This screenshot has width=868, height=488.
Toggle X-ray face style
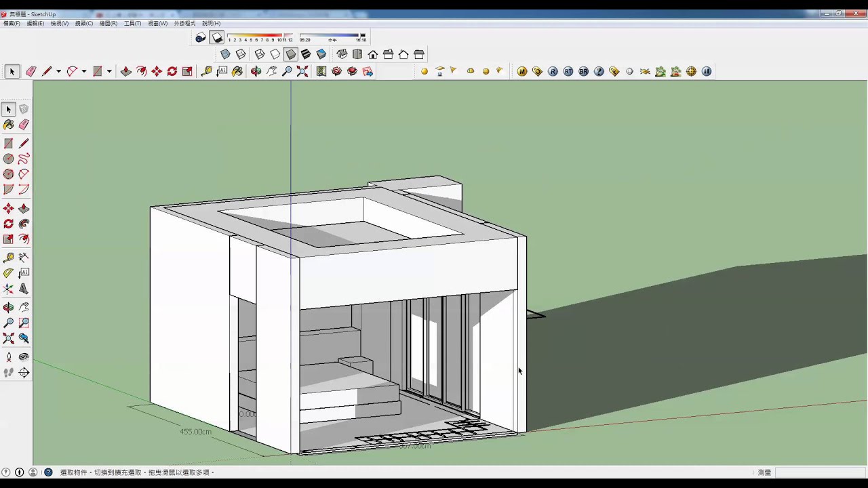225,54
